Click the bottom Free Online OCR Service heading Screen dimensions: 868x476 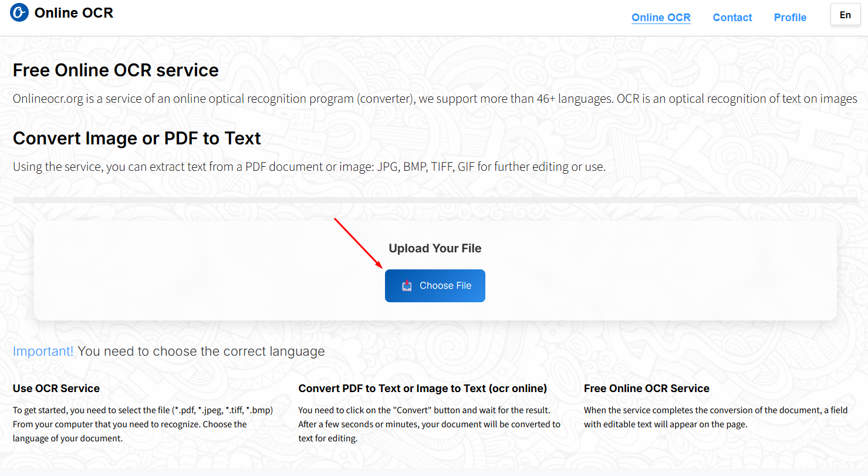pos(646,389)
